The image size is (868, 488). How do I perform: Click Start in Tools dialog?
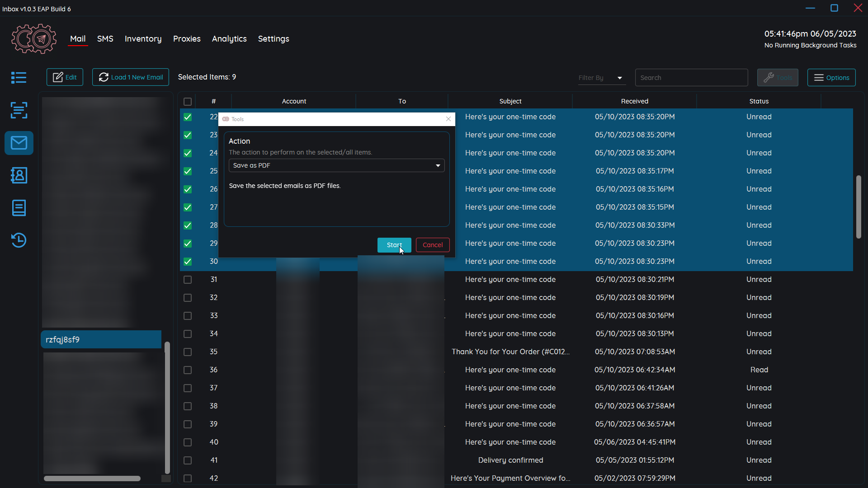(x=394, y=245)
